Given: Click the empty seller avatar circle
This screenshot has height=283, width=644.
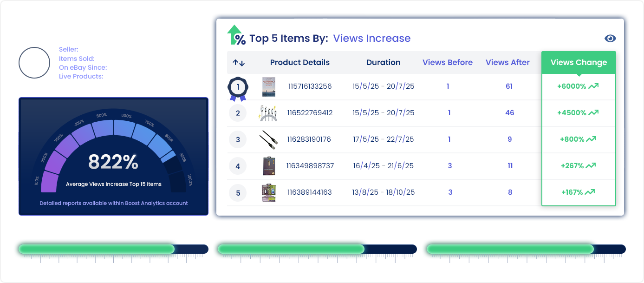Looking at the screenshot, I should pos(34,63).
